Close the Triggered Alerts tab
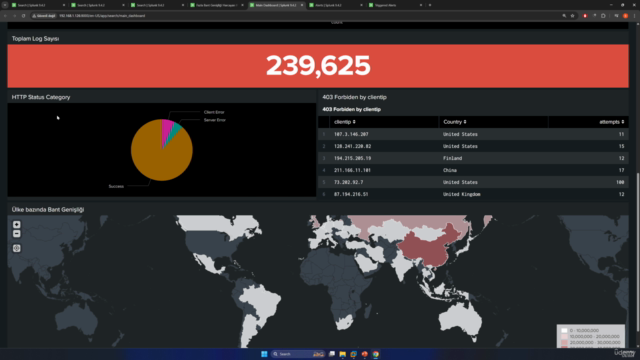 click(421, 5)
